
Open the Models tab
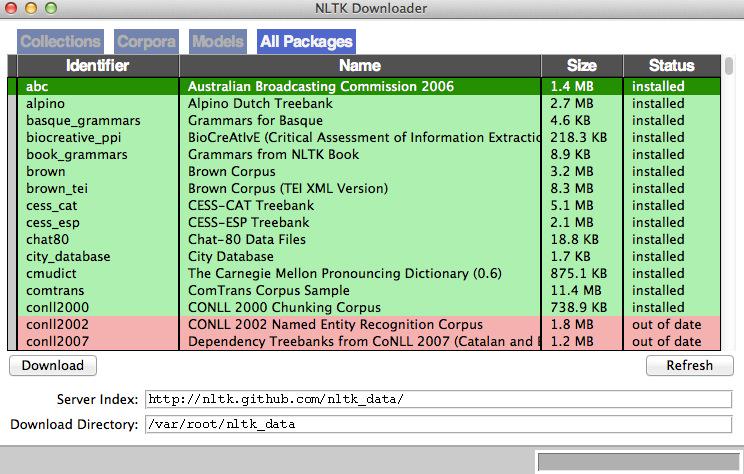[x=218, y=42]
